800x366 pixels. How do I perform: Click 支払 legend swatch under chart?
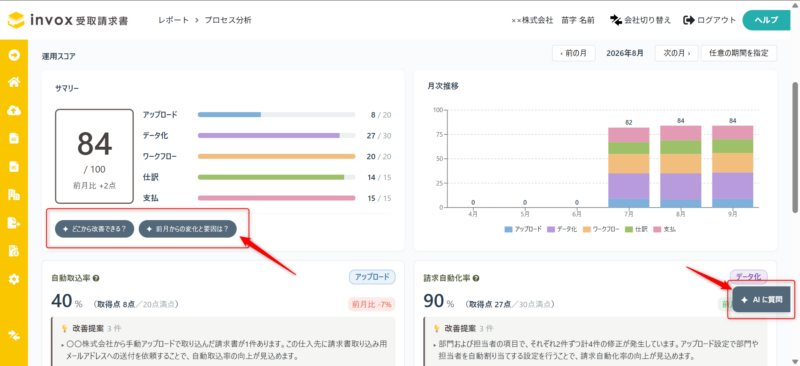click(656, 229)
